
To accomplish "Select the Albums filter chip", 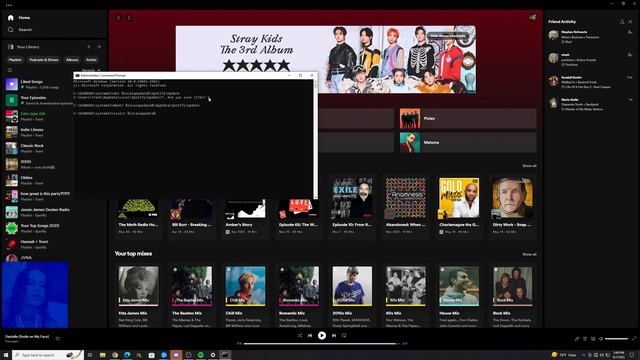I will (72, 60).
